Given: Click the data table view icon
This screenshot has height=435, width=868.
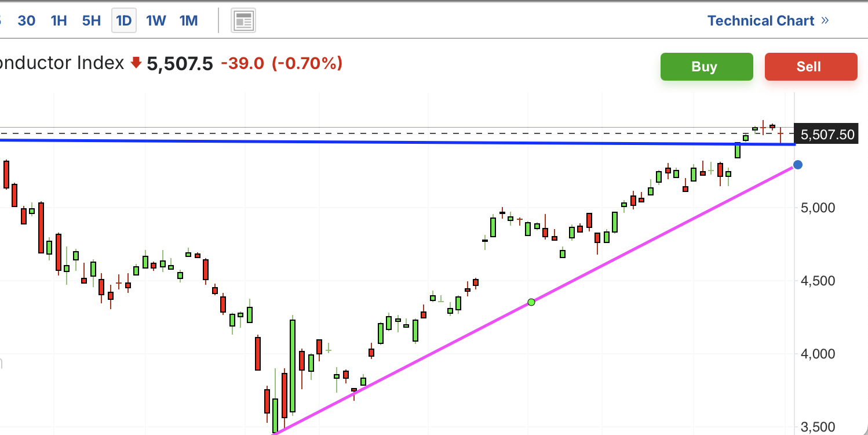Looking at the screenshot, I should tap(243, 21).
